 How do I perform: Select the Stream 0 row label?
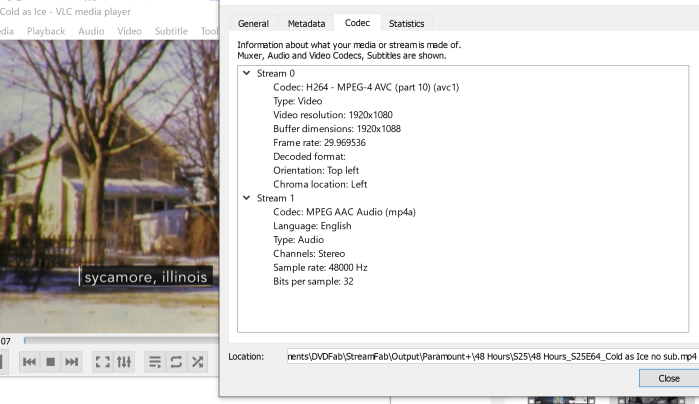(x=275, y=73)
